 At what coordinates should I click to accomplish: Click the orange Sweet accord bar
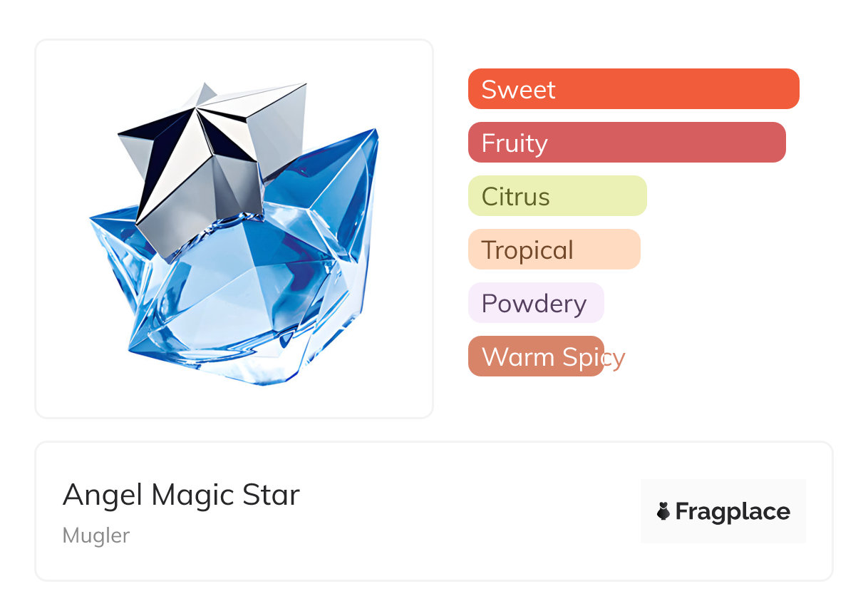(677, 89)
